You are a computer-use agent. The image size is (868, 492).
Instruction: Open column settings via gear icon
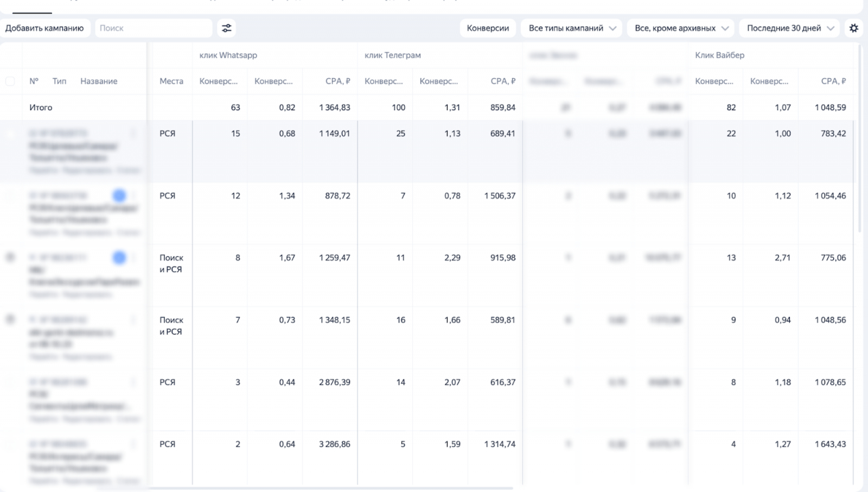(854, 28)
